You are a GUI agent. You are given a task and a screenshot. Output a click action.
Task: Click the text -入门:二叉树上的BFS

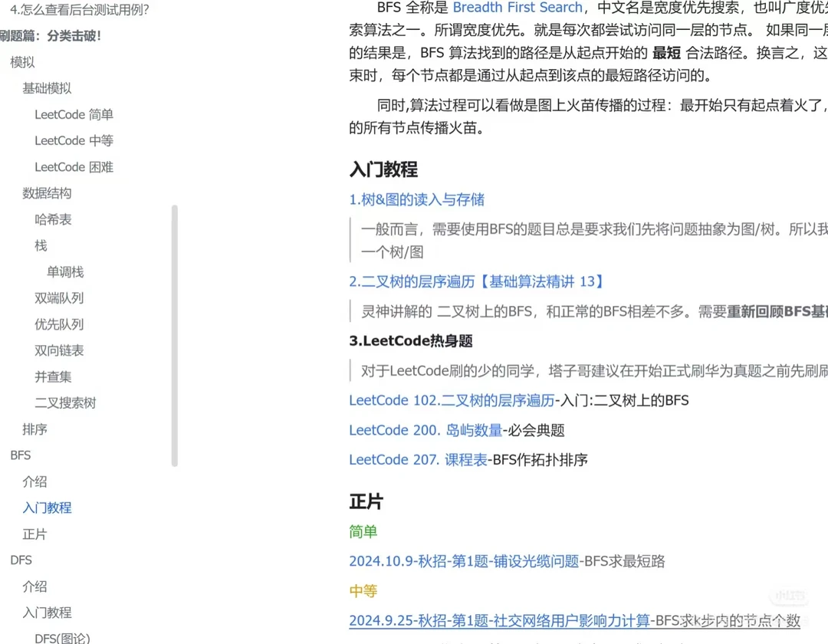(x=622, y=400)
